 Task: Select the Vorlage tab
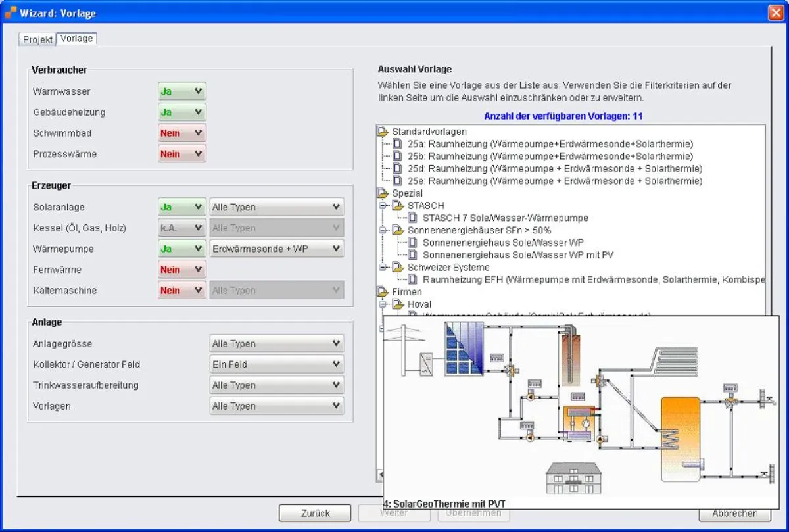(76, 38)
